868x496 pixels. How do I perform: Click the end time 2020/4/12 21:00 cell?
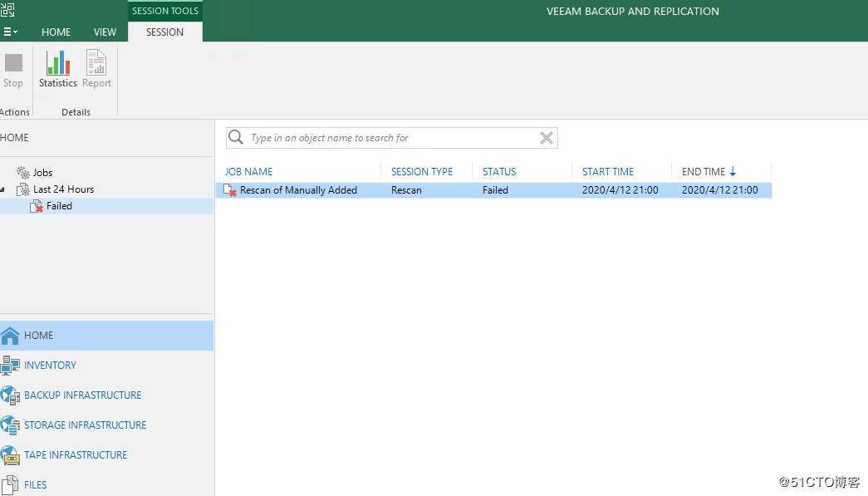[x=719, y=190]
